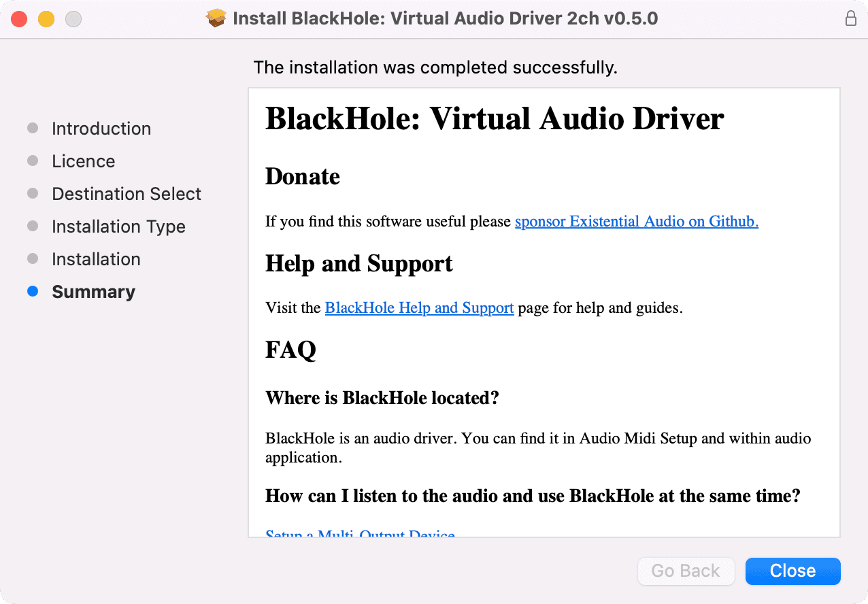Click the grey bullet beside Destination Select

[33, 193]
